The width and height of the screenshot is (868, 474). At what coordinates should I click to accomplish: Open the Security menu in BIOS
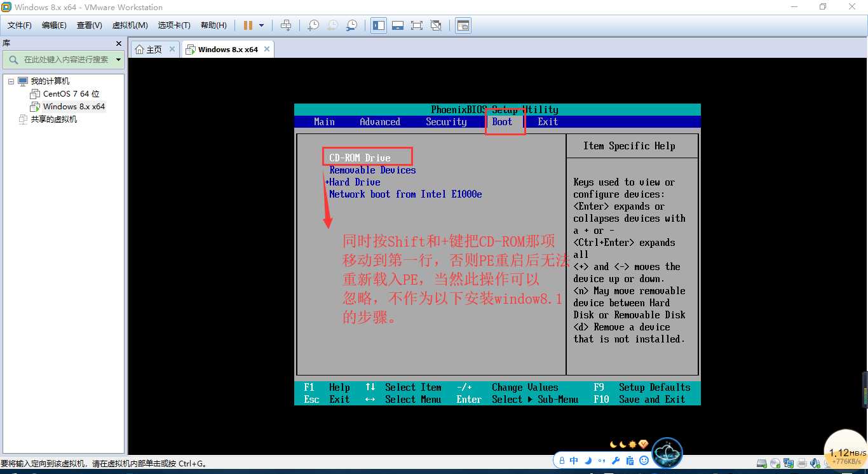[446, 122]
